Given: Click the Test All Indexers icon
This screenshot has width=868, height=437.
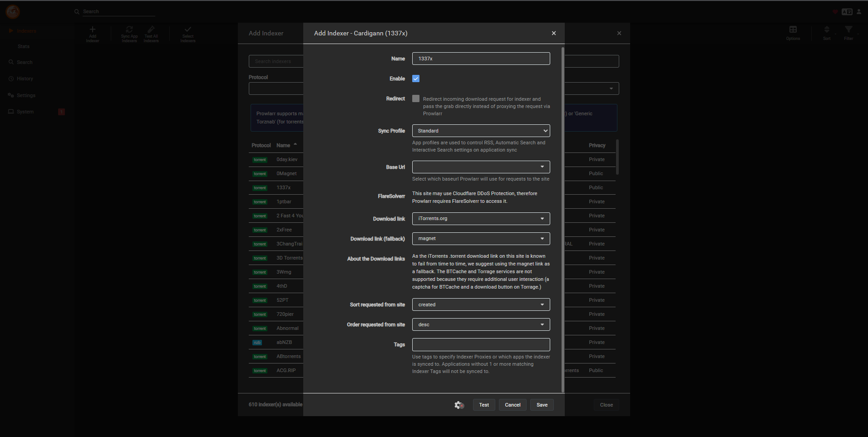Looking at the screenshot, I should coord(151,34).
